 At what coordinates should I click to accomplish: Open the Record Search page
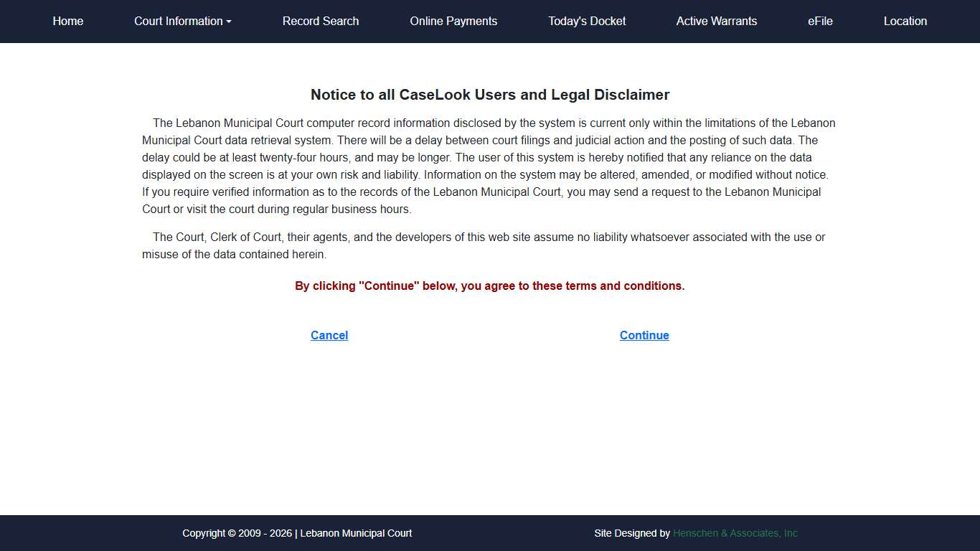(x=321, y=22)
